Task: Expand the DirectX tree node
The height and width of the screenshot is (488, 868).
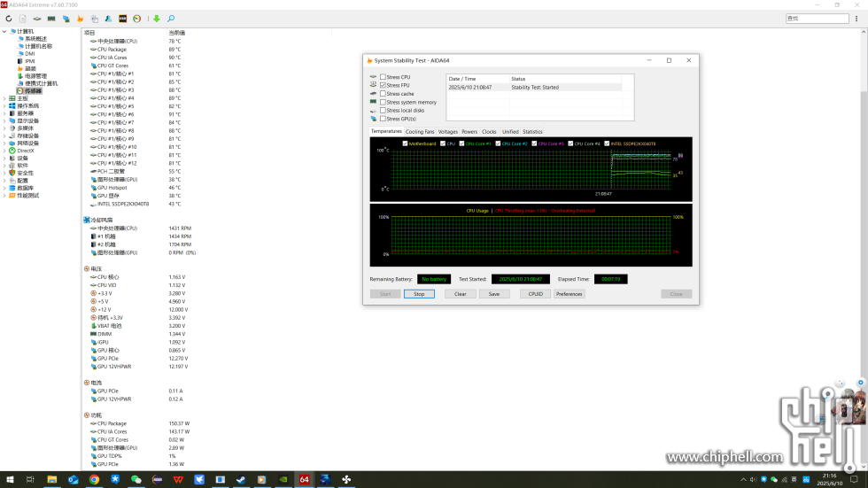Action: click(x=4, y=151)
